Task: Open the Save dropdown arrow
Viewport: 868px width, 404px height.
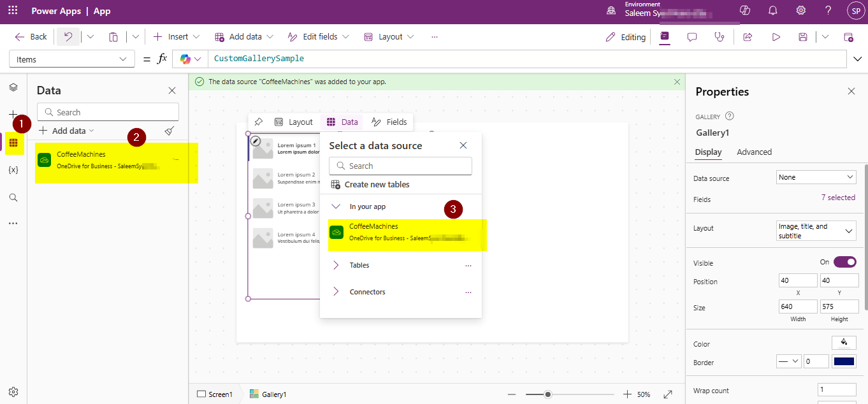Action: pyautogui.click(x=825, y=37)
